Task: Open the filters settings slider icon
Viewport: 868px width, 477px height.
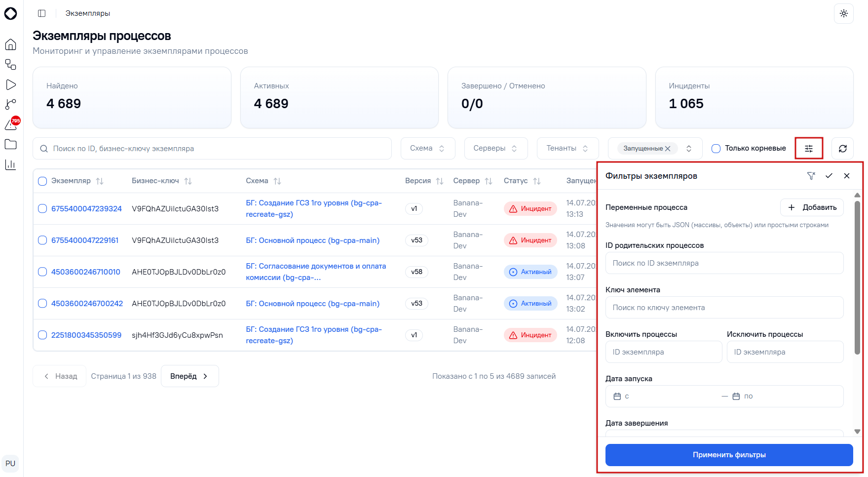Action: coord(808,148)
